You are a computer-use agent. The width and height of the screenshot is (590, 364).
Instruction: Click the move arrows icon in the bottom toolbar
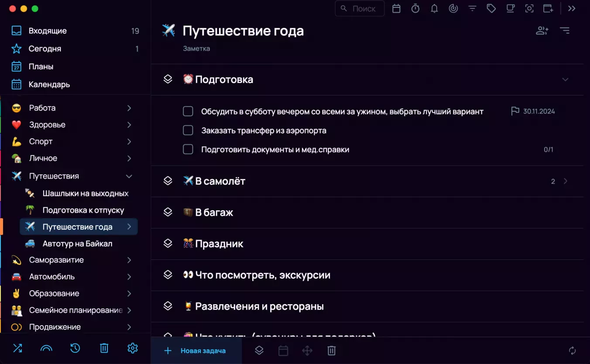coord(307,350)
